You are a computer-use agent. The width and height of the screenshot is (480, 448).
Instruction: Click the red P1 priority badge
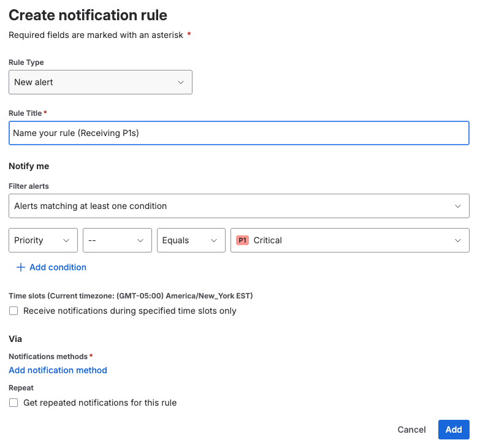[242, 240]
